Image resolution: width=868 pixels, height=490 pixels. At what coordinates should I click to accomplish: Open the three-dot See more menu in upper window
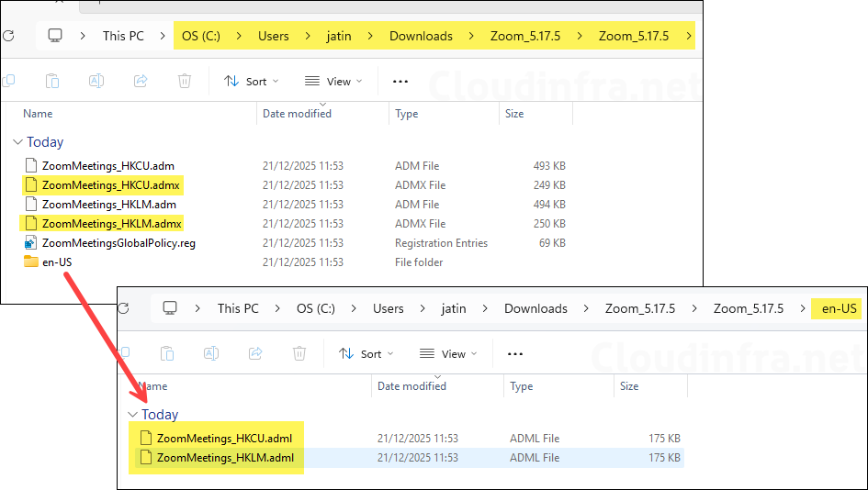[400, 82]
